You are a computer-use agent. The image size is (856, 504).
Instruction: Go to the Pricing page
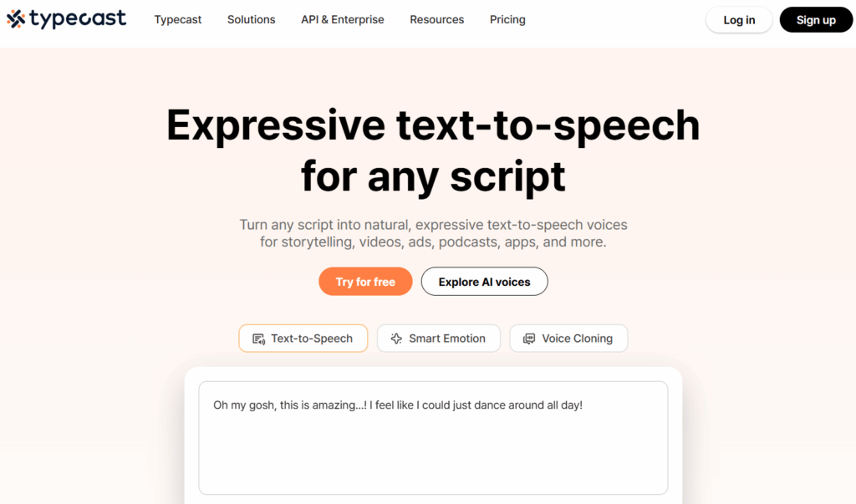pos(507,20)
